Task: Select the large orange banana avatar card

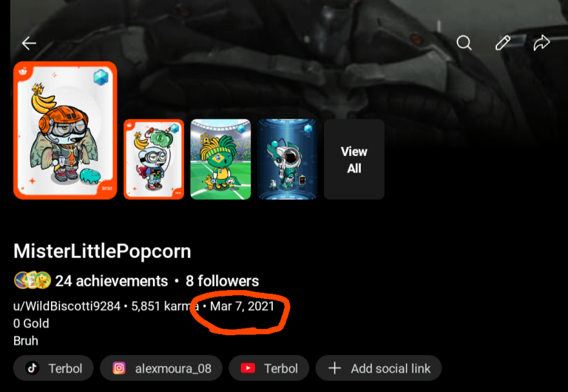Action: coord(65,130)
